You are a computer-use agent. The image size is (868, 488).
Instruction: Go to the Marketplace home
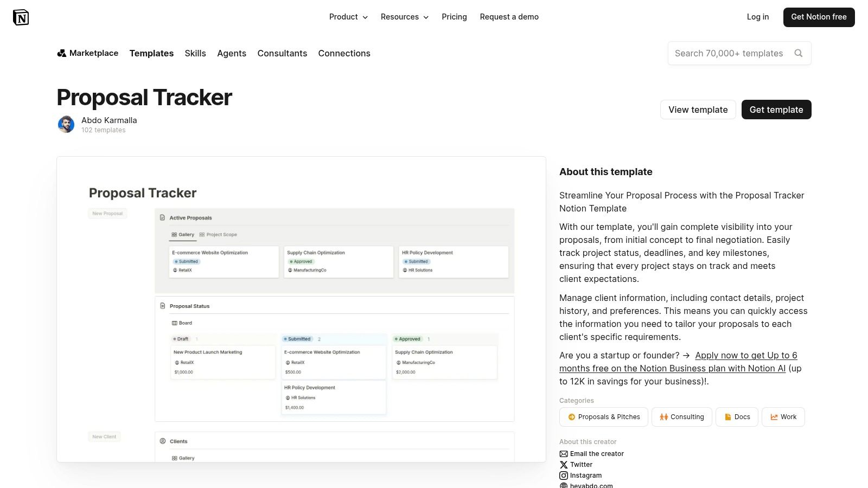[87, 53]
